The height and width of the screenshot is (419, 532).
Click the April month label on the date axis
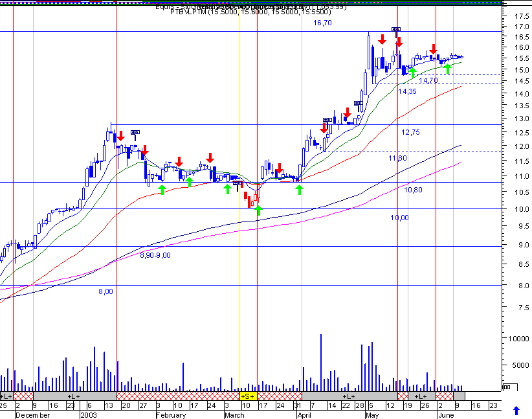pos(304,415)
